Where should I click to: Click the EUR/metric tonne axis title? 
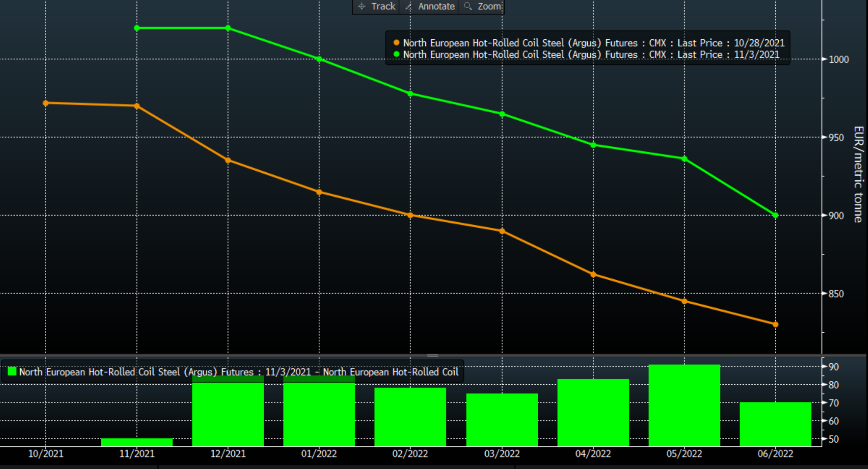pyautogui.click(x=858, y=174)
